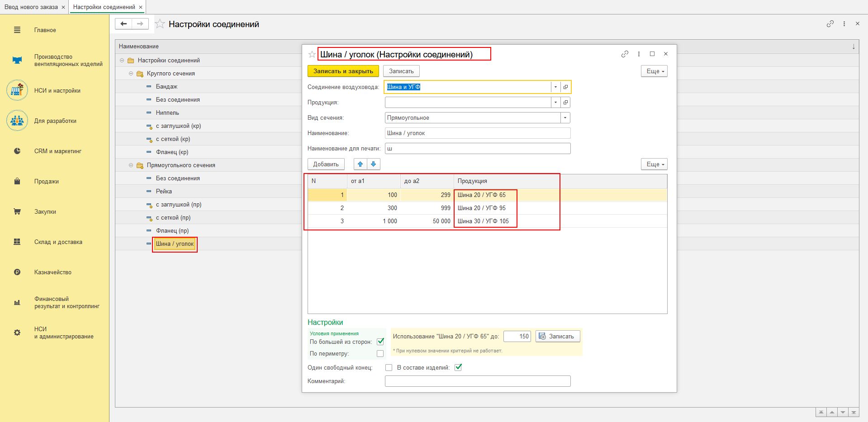This screenshot has width=868, height=422.
Task: Open the Еще menu in dialog header
Action: 654,71
